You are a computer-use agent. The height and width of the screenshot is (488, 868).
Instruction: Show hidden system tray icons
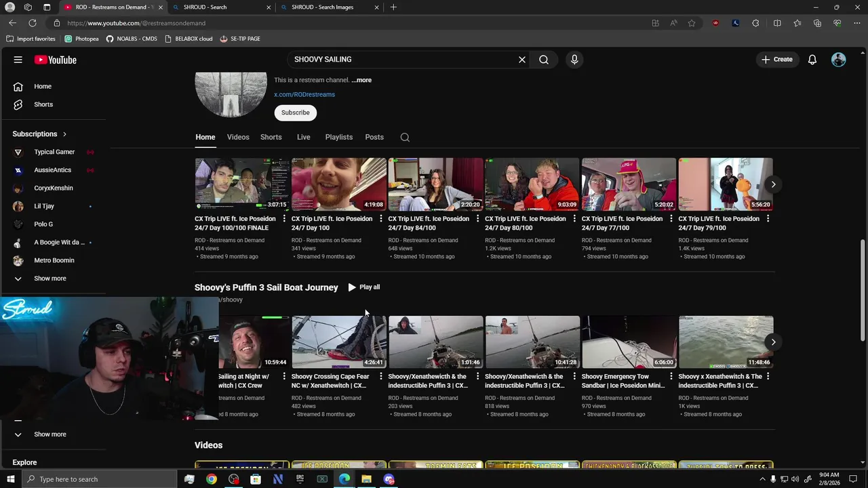pos(762,479)
